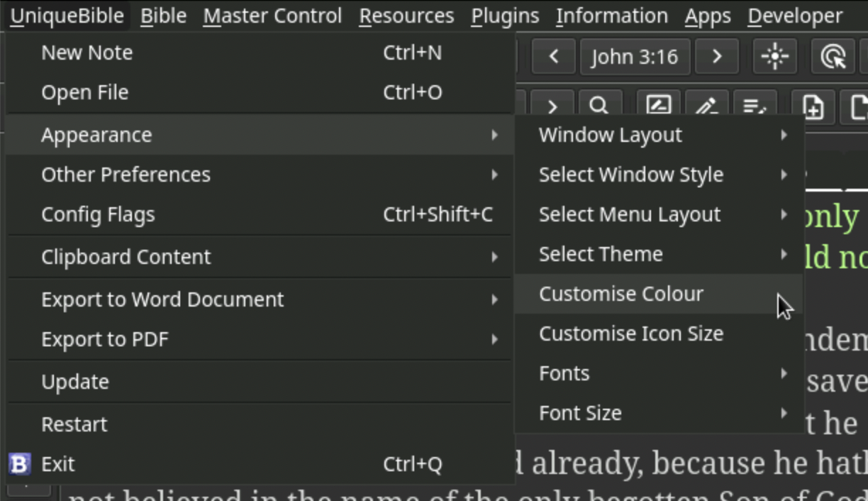Image resolution: width=868 pixels, height=501 pixels.
Task: Expand Export to Word Document submenu
Action: [x=260, y=299]
